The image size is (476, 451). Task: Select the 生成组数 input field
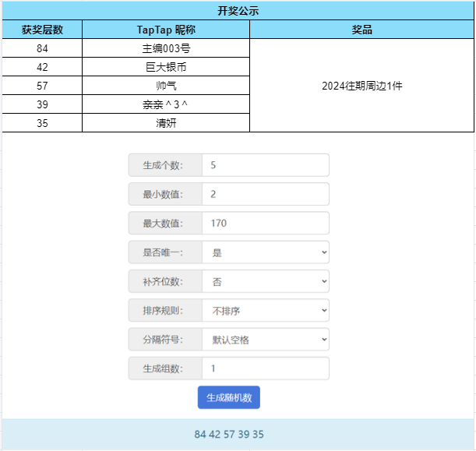pyautogui.click(x=266, y=368)
